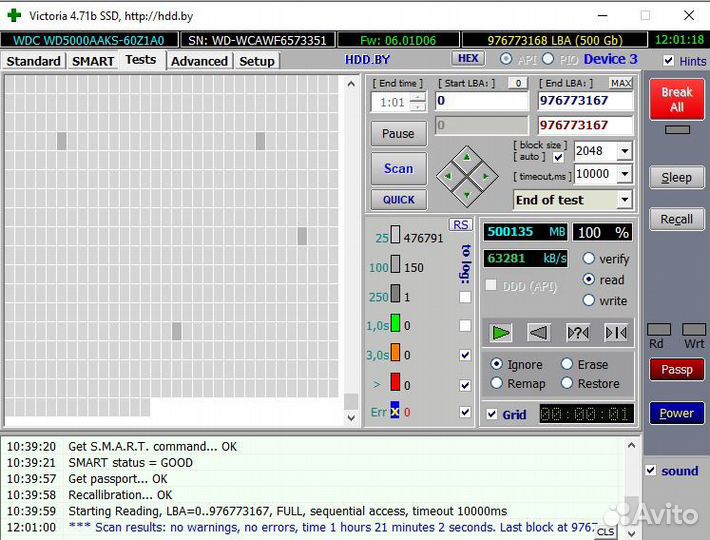Start scan with the green play button
The image size is (710, 540).
click(x=500, y=333)
